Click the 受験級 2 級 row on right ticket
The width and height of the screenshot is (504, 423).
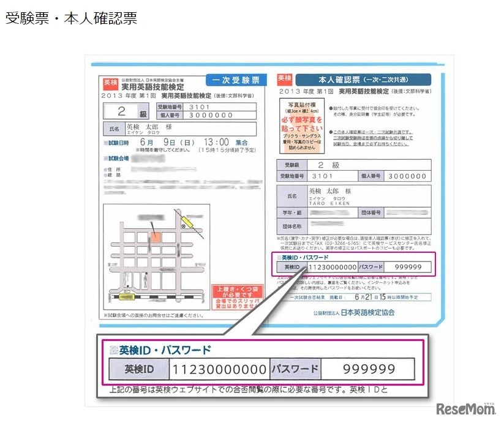(x=354, y=165)
